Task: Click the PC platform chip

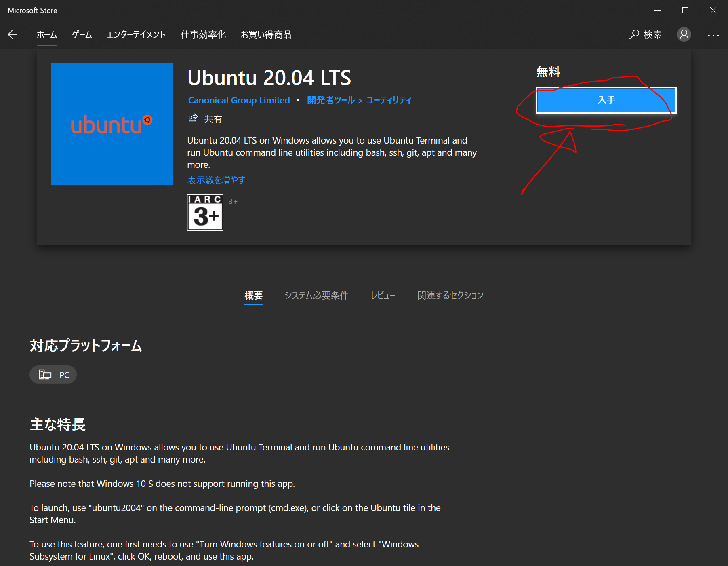Action: [x=53, y=375]
